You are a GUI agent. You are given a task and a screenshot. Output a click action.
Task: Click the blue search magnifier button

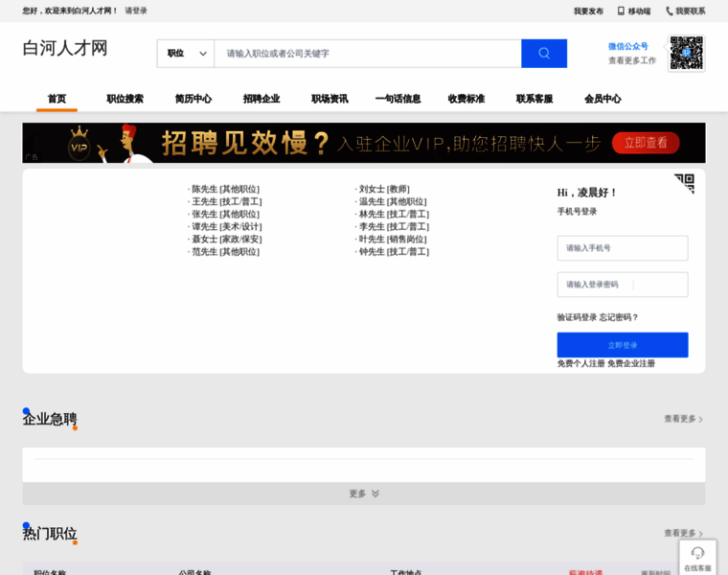(543, 54)
